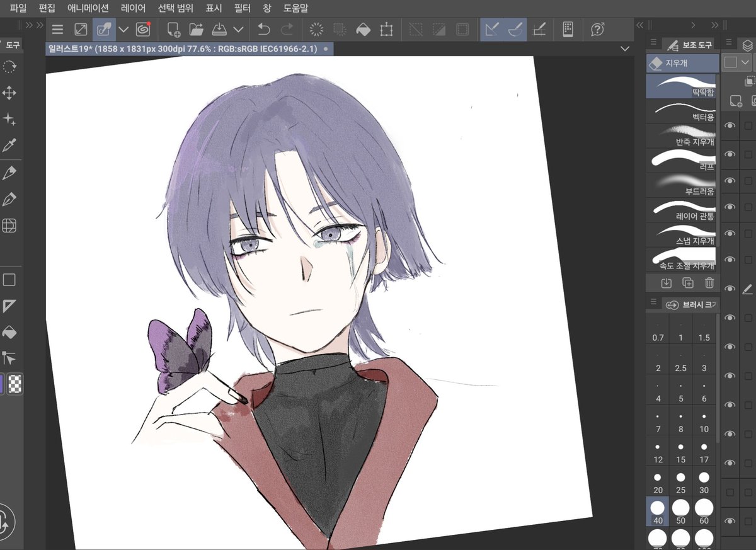
Task: Open Brush size panel hamburger menu
Action: (x=653, y=303)
